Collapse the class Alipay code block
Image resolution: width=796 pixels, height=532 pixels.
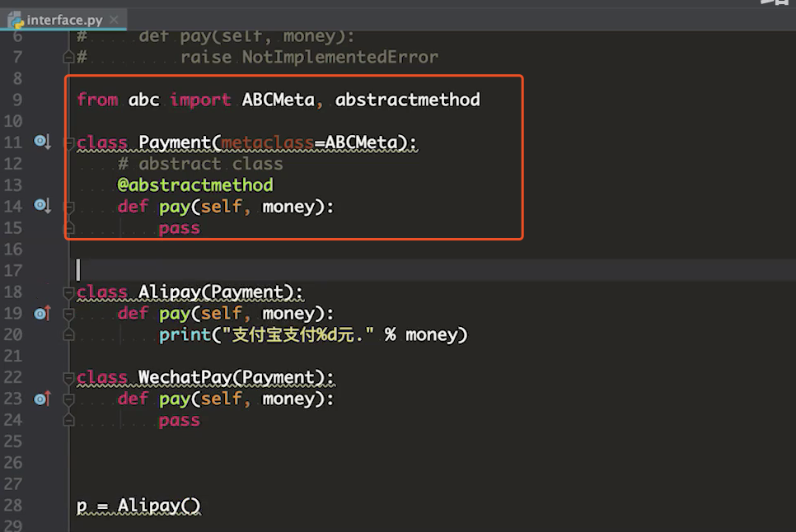68,292
